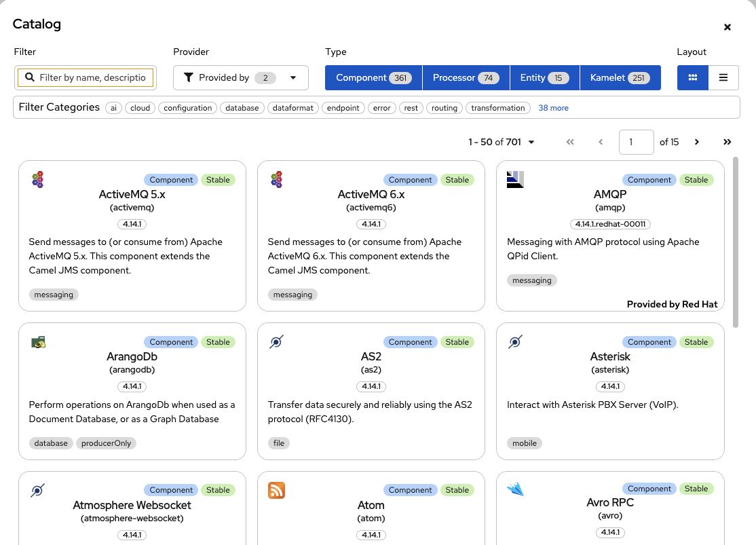Image resolution: width=756 pixels, height=545 pixels.
Task: Toggle the Component type filter
Action: pos(374,77)
